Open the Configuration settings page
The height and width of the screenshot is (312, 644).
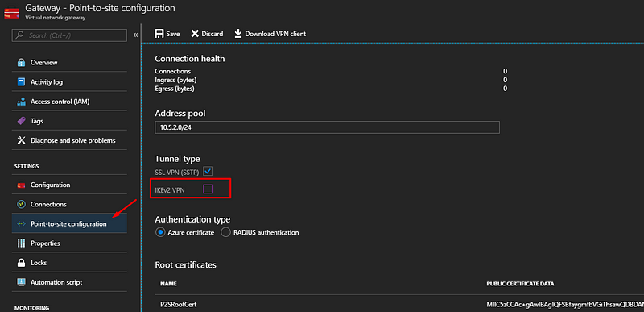point(69,185)
